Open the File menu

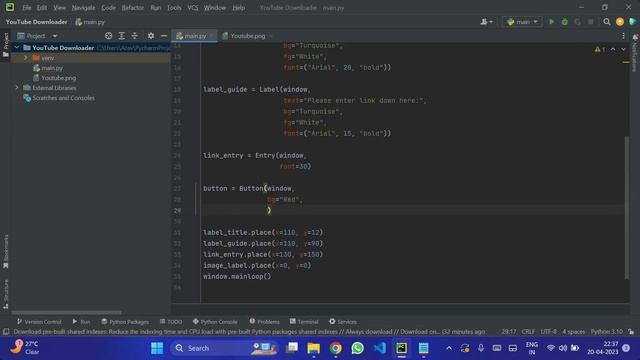point(27,8)
